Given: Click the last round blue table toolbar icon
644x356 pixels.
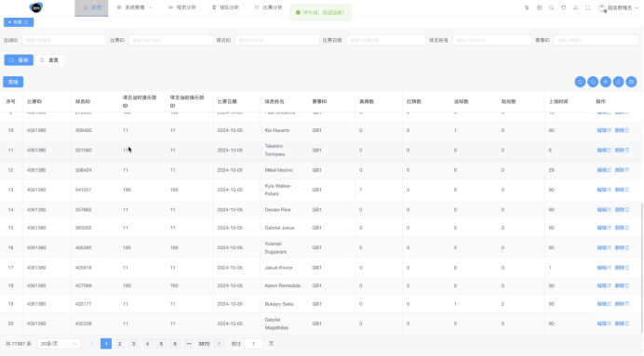Looking at the screenshot, I should (631, 82).
